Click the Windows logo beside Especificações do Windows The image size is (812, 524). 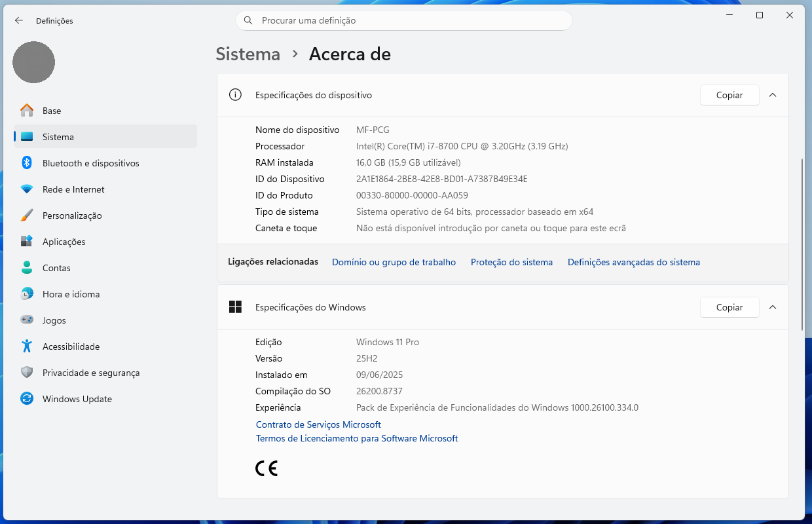[x=235, y=307]
